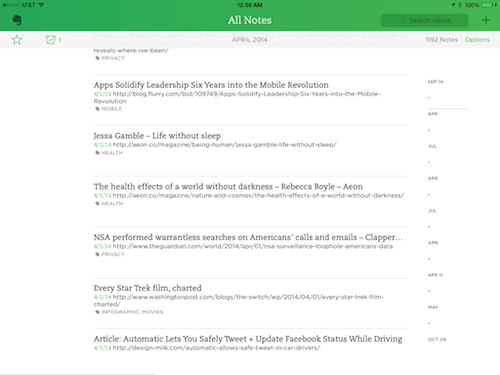500x375 pixels.
Task: Jump to APR 11 in date scrubber
Action: [x=435, y=275]
